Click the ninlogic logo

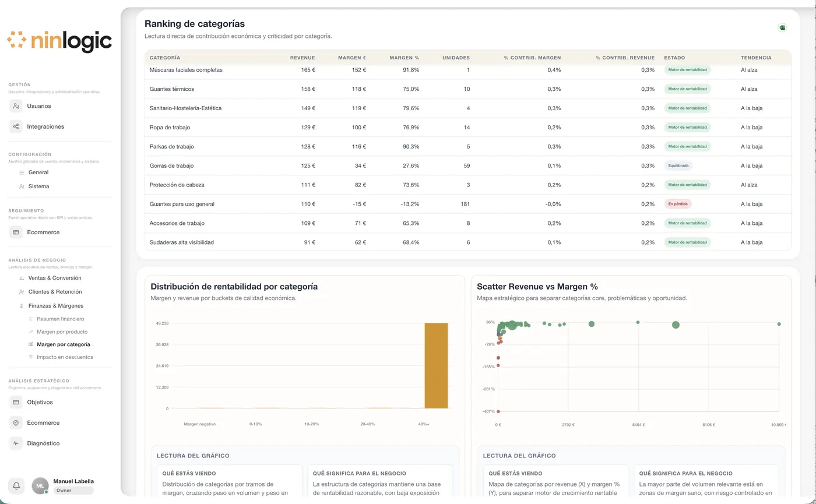tap(59, 41)
